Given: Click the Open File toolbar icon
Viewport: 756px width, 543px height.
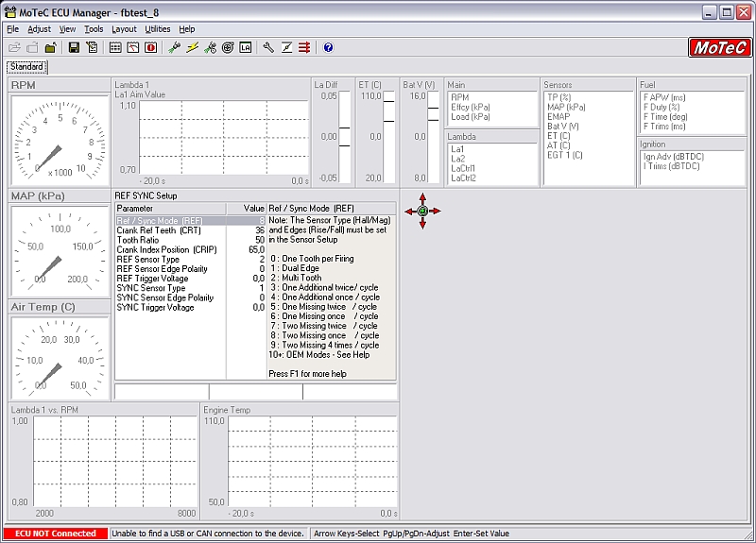Looking at the screenshot, I should [x=14, y=48].
